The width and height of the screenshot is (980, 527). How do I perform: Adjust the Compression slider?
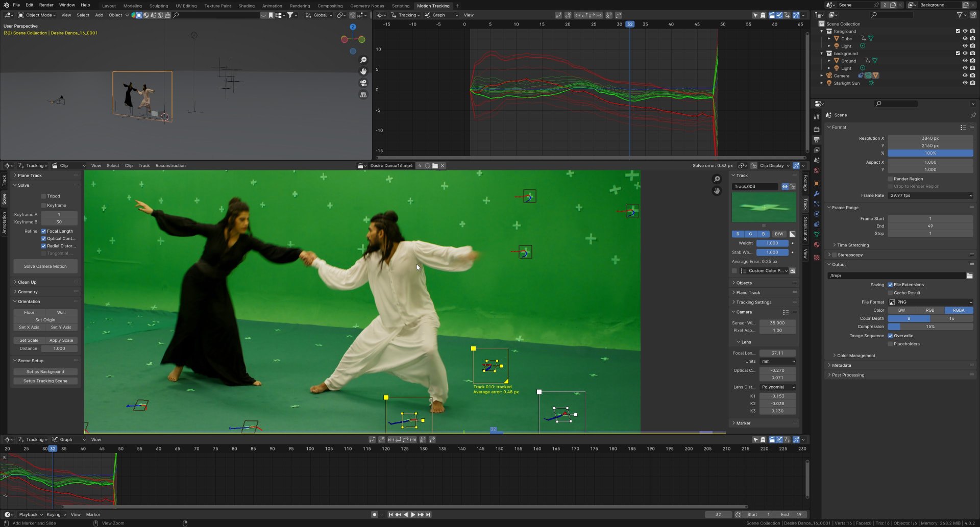[x=930, y=327]
